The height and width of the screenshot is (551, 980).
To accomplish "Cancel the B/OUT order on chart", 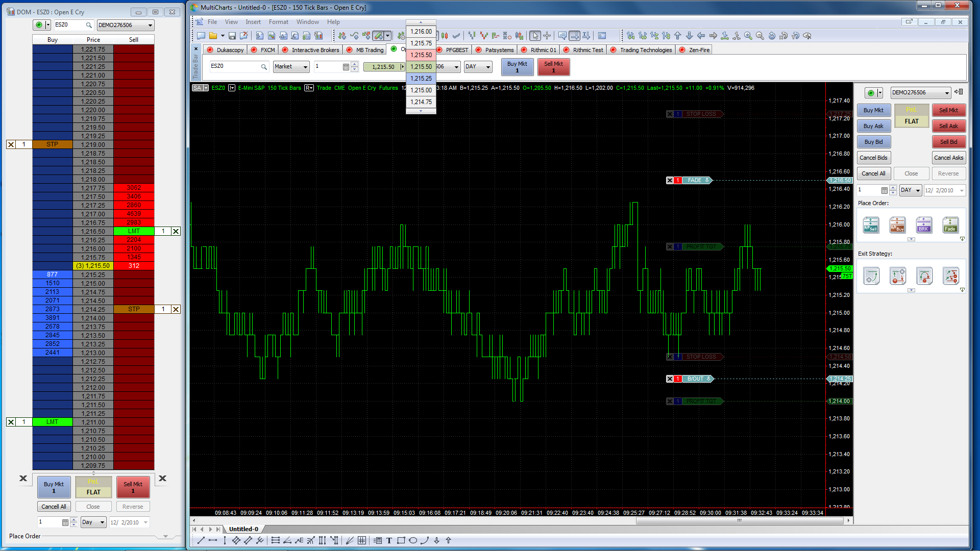I will pos(670,379).
